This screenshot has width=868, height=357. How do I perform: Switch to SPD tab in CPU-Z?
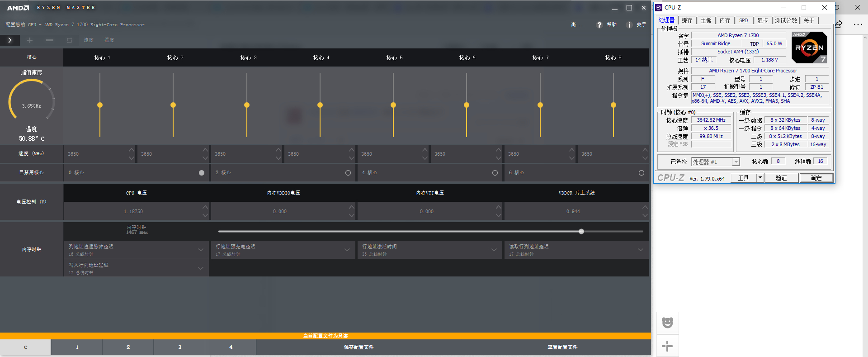(x=744, y=20)
